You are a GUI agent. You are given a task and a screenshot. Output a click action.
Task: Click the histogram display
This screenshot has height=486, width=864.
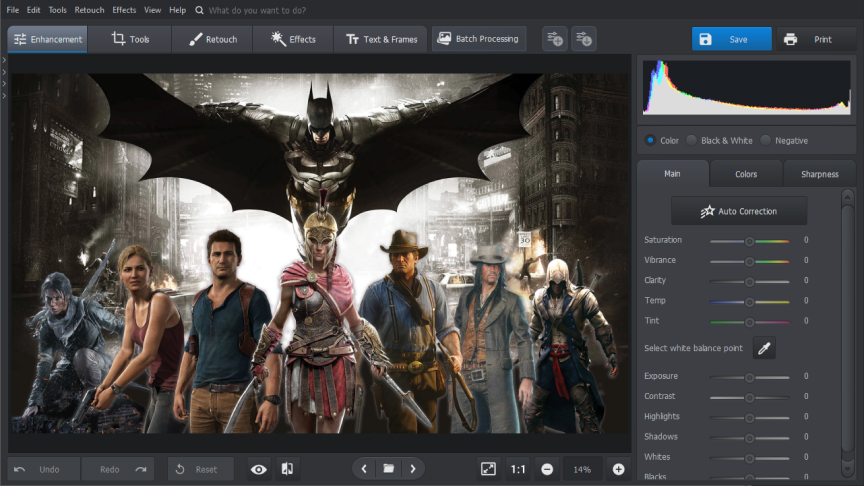(747, 87)
